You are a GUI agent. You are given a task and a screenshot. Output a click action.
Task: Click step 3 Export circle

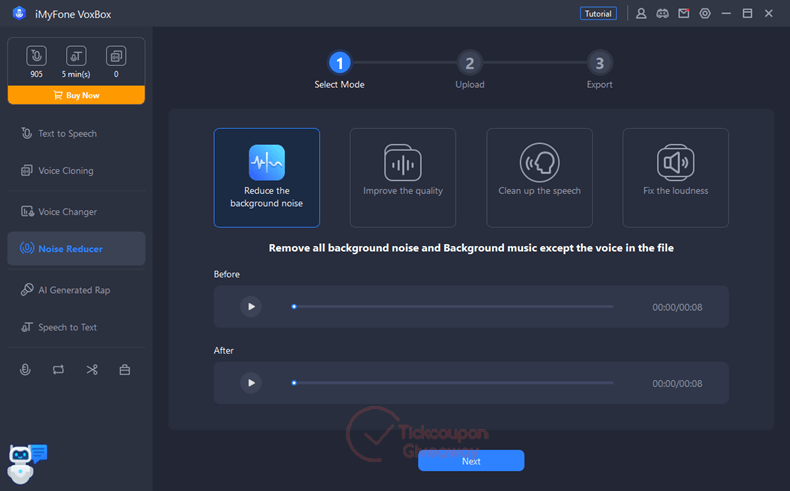pyautogui.click(x=600, y=63)
